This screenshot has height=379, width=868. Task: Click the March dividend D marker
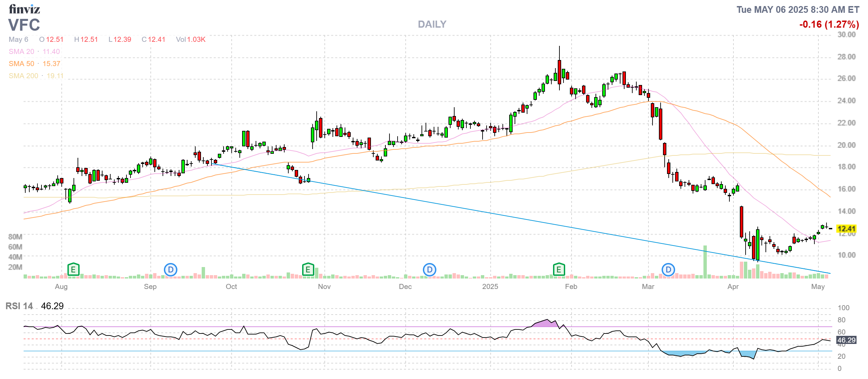(668, 269)
